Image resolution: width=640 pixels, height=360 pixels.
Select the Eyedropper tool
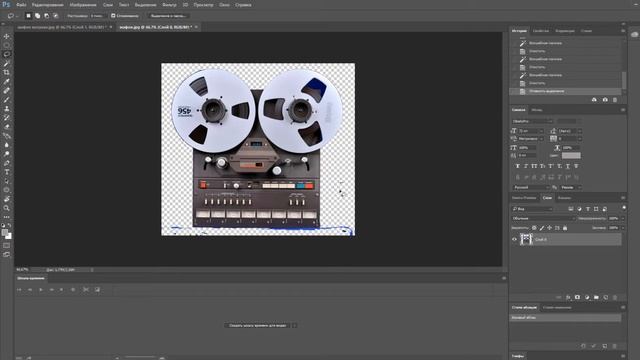coord(7,82)
